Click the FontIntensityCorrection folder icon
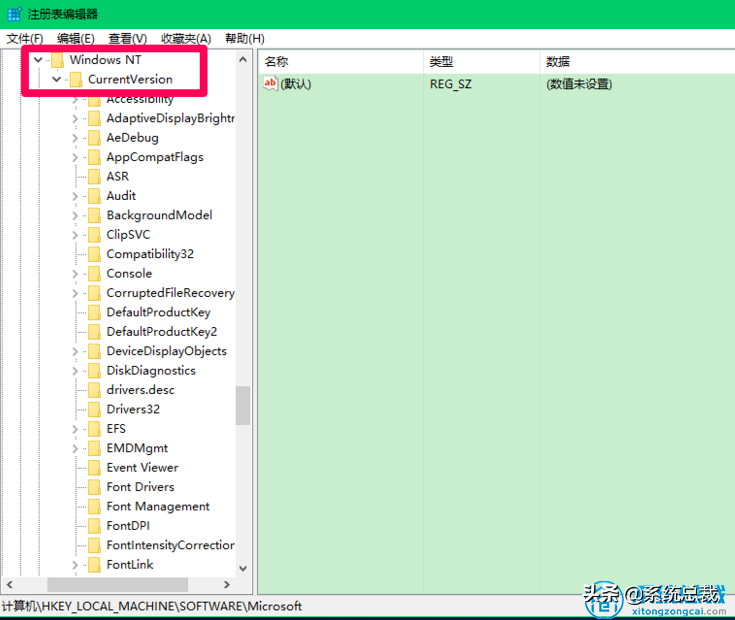 coord(94,545)
